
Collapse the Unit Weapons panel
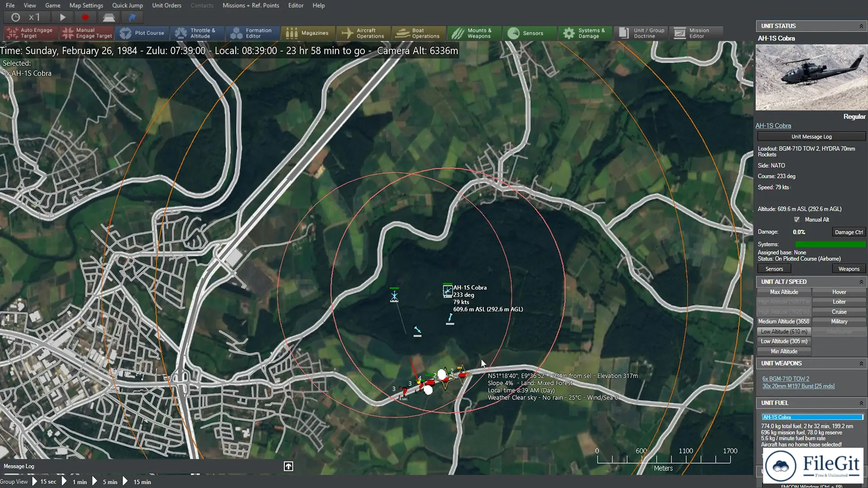861,364
